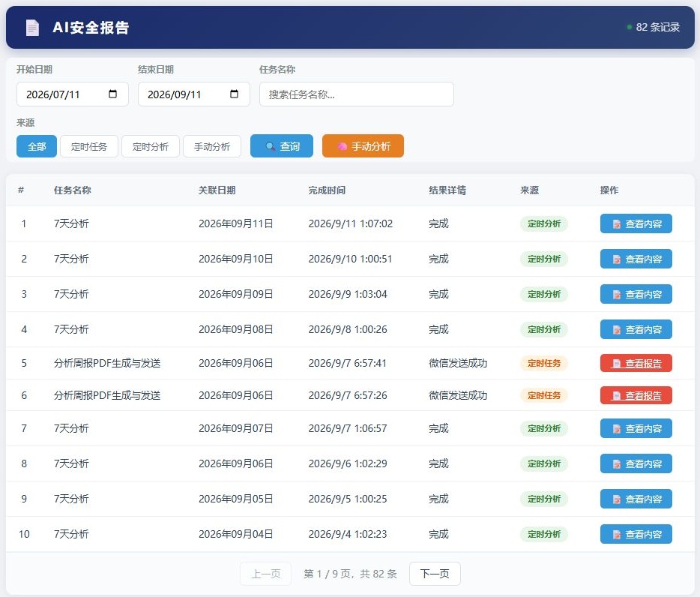Open 查看内容 for row 9 report
The height and width of the screenshot is (597, 700).
[x=636, y=499]
